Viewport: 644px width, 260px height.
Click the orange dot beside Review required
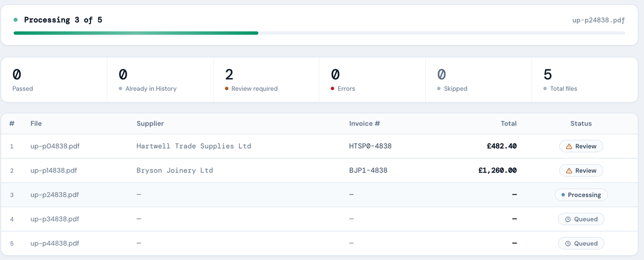coord(227,89)
